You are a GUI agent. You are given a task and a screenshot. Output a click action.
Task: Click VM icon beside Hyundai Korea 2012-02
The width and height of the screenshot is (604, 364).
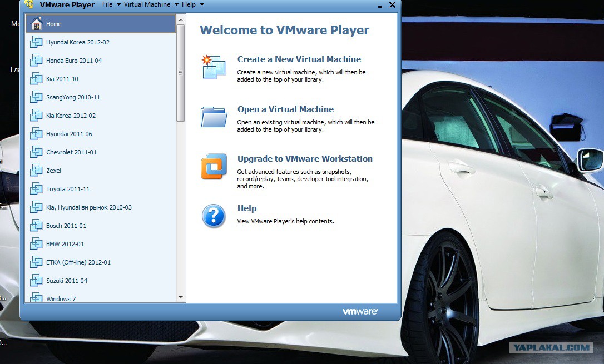pos(36,42)
